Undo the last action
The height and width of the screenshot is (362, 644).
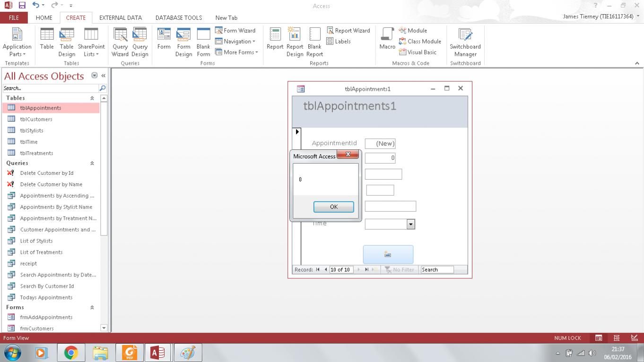(x=36, y=5)
